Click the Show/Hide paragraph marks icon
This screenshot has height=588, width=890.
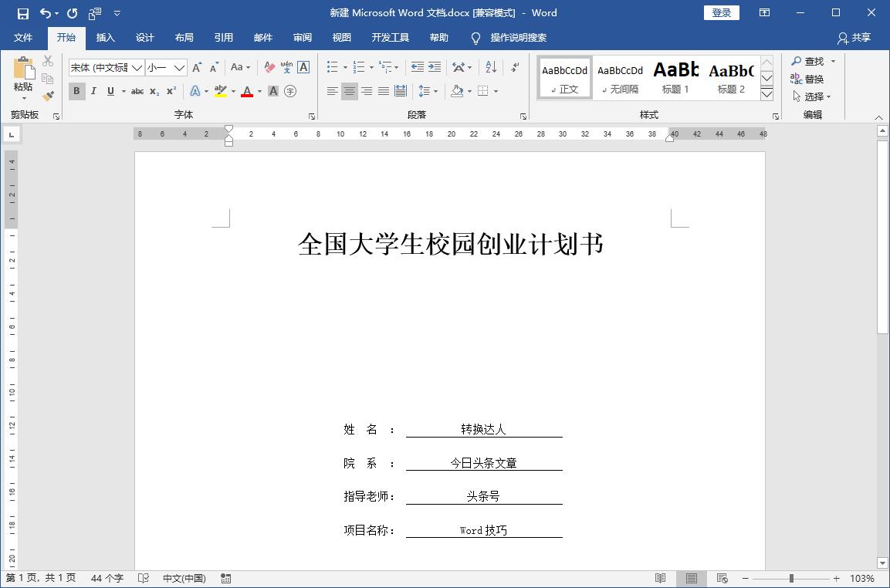(x=515, y=67)
